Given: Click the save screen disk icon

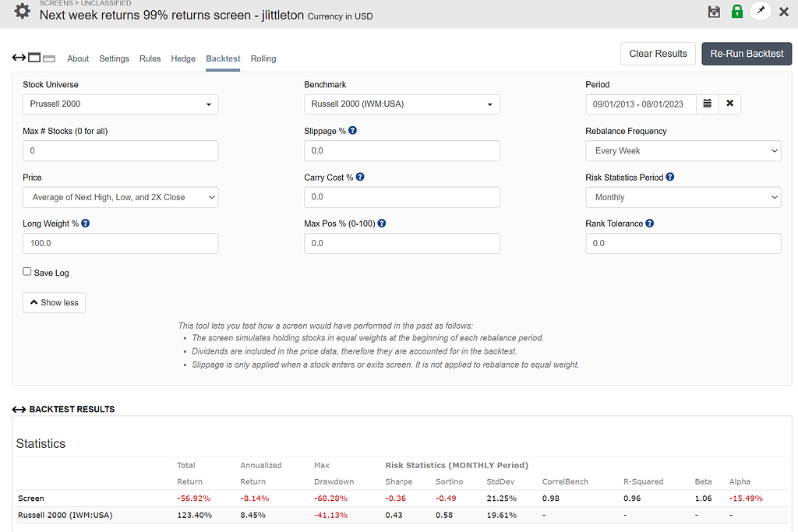Looking at the screenshot, I should 714,12.
